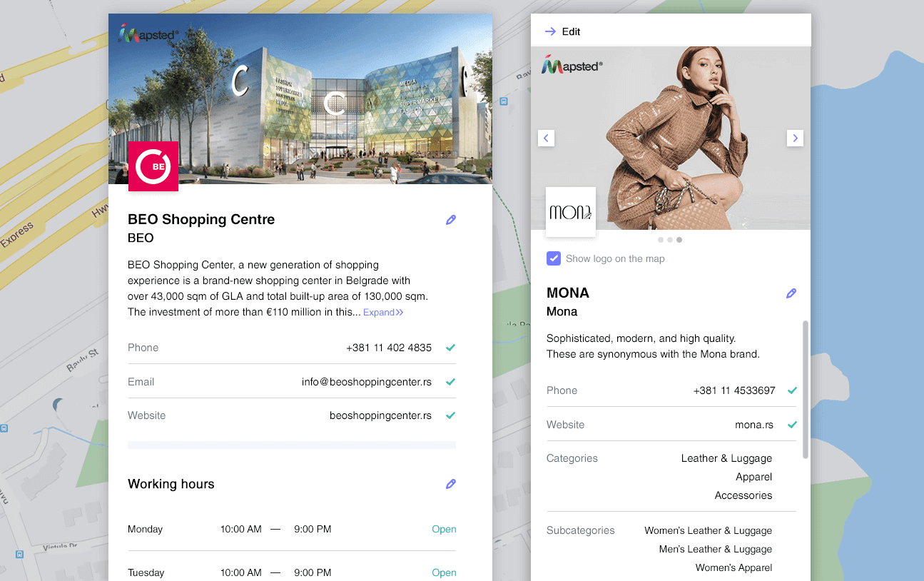Viewport: 924px width, 581px height.
Task: Toggle Show logo on the map checkbox
Action: coord(554,258)
